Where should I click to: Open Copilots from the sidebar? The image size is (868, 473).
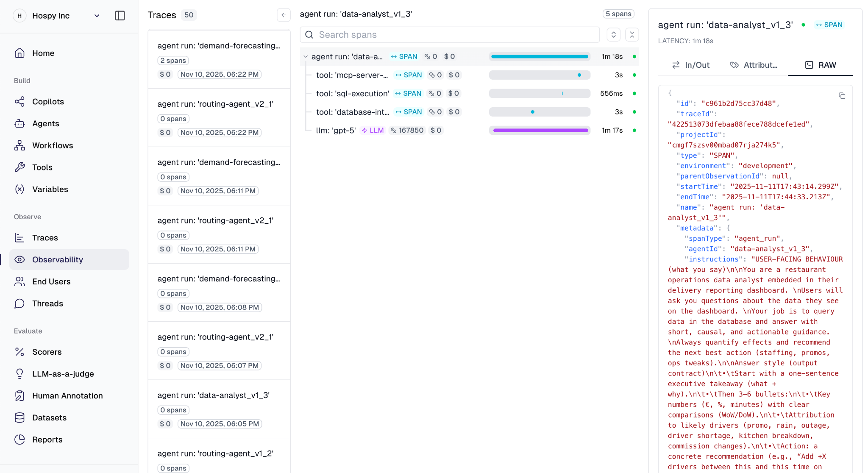point(48,101)
